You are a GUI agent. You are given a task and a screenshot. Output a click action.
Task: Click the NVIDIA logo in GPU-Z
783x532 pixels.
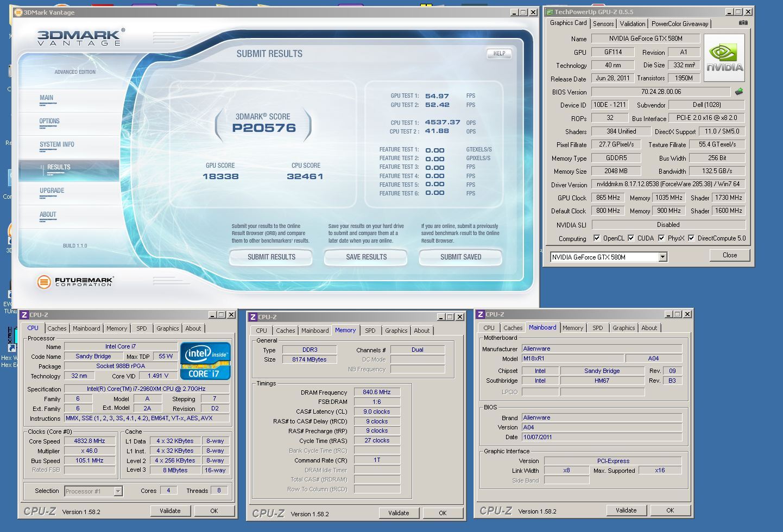click(x=724, y=58)
